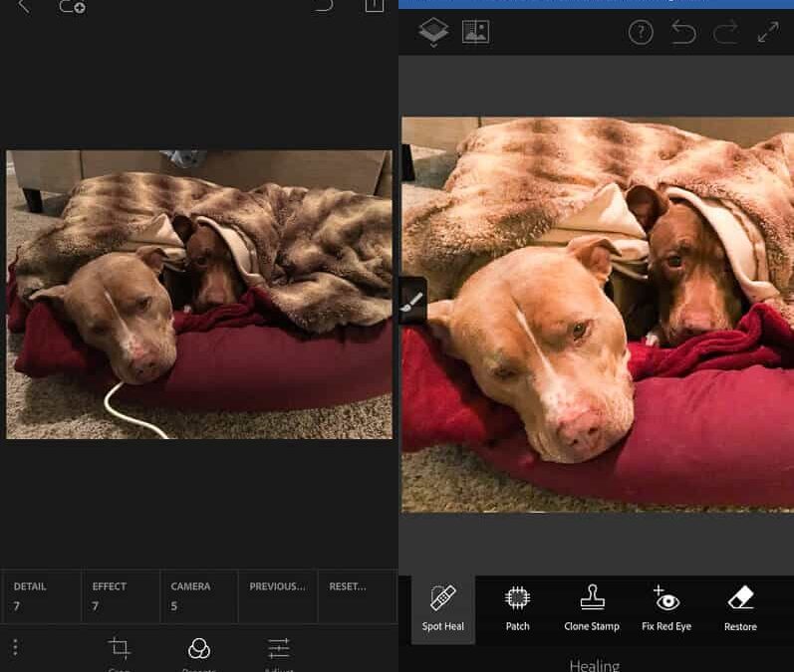Tap the RESET... option
Viewport: 794px width, 672px height.
[357, 596]
